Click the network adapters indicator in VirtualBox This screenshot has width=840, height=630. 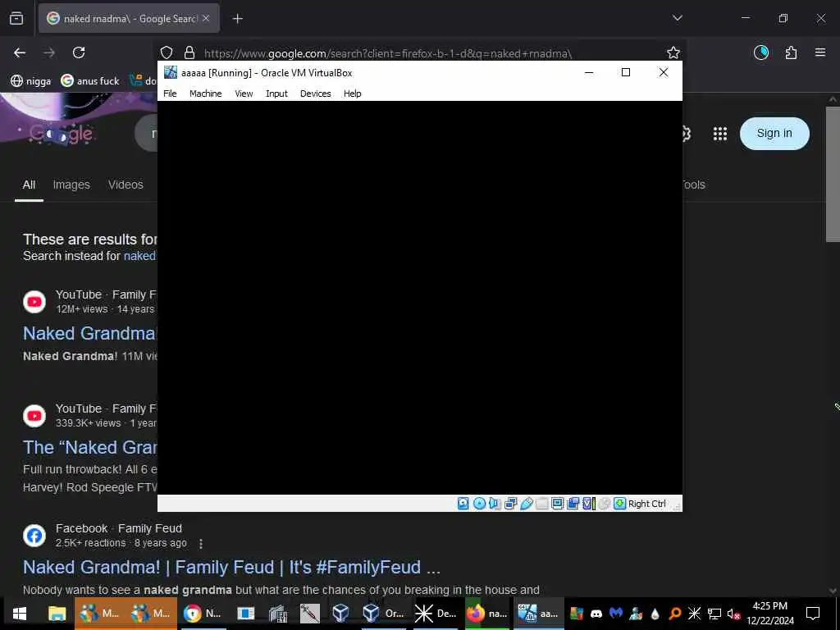pyautogui.click(x=510, y=504)
